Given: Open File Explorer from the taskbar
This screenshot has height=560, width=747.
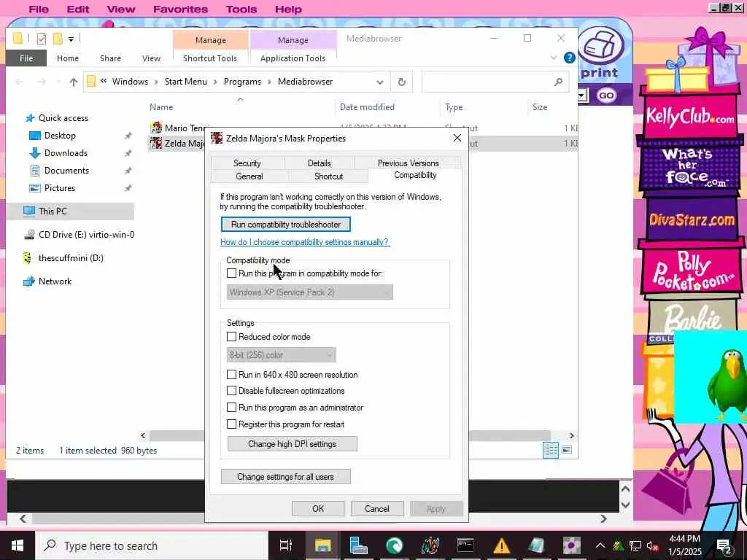Looking at the screenshot, I should tap(322, 545).
